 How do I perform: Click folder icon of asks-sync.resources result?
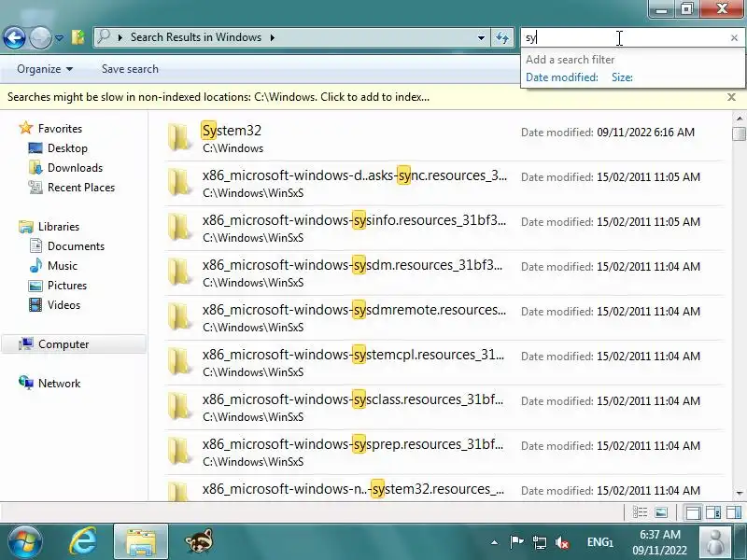point(179,183)
